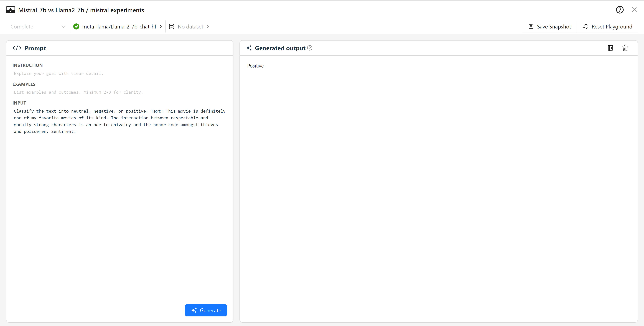Open the No dataset selector
This screenshot has height=326, width=644.
pyautogui.click(x=189, y=26)
